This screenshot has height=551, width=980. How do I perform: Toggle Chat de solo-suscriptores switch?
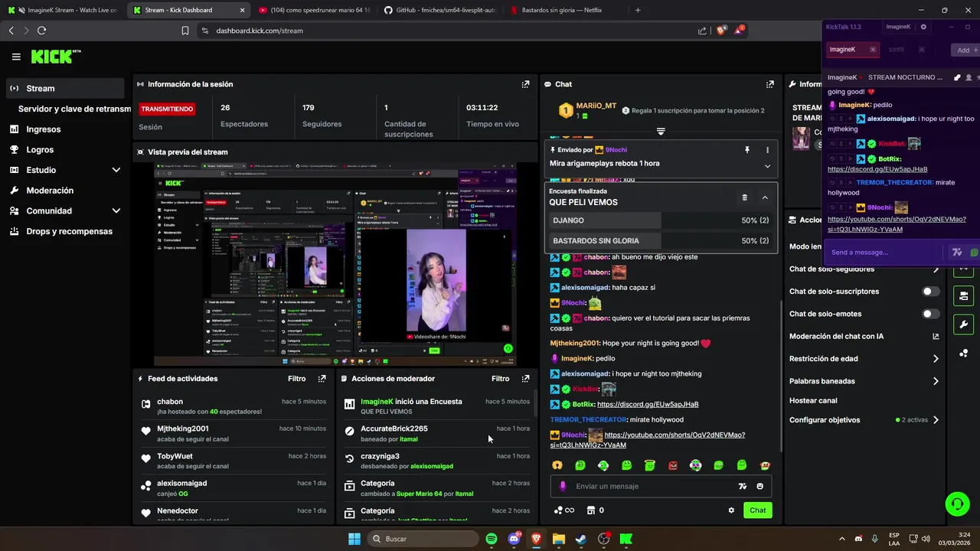931,292
